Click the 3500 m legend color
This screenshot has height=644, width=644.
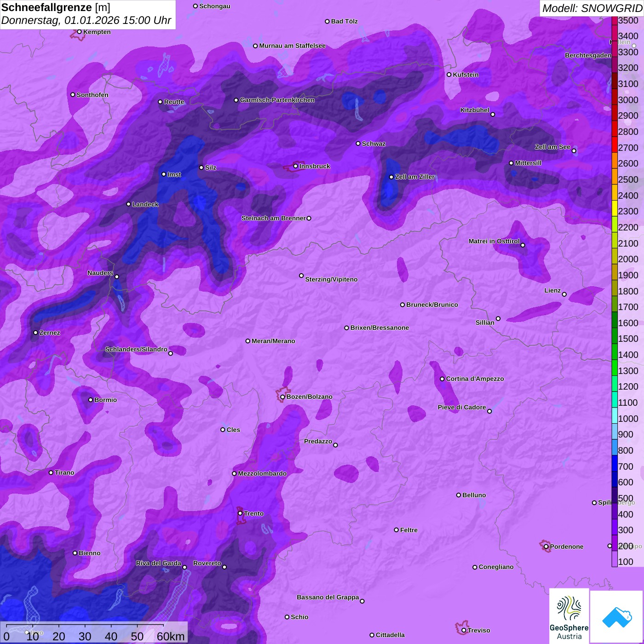click(615, 20)
